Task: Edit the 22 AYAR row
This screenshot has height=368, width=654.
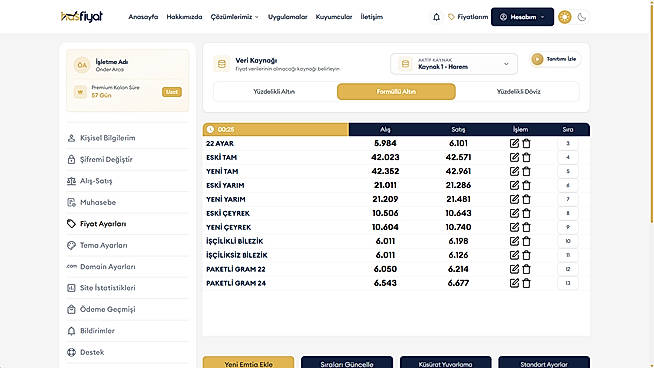Action: coord(514,143)
